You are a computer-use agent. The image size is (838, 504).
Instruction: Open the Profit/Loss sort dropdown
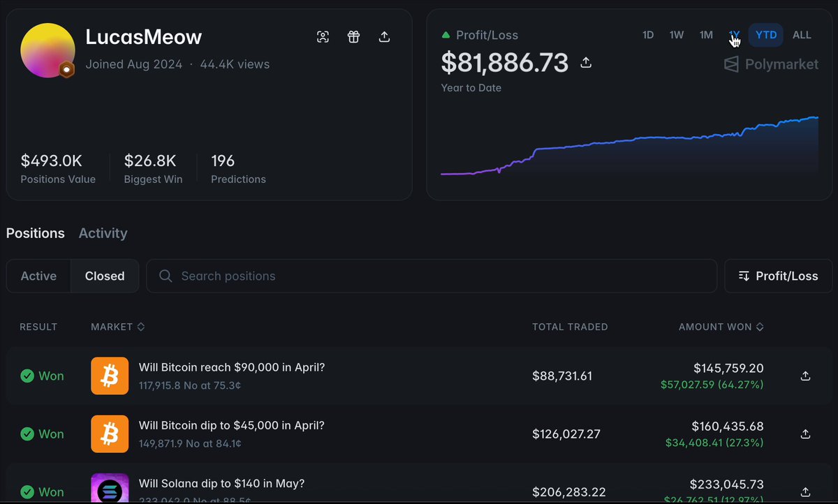pos(778,276)
